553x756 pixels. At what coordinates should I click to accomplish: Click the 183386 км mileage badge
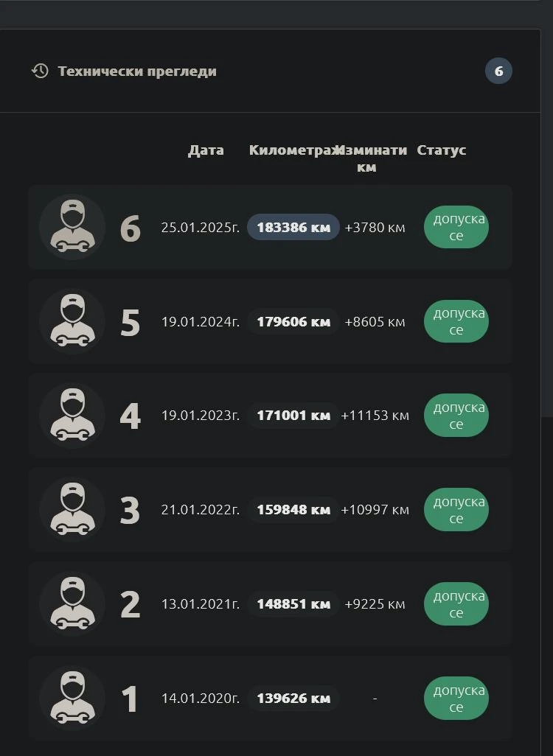pyautogui.click(x=293, y=227)
